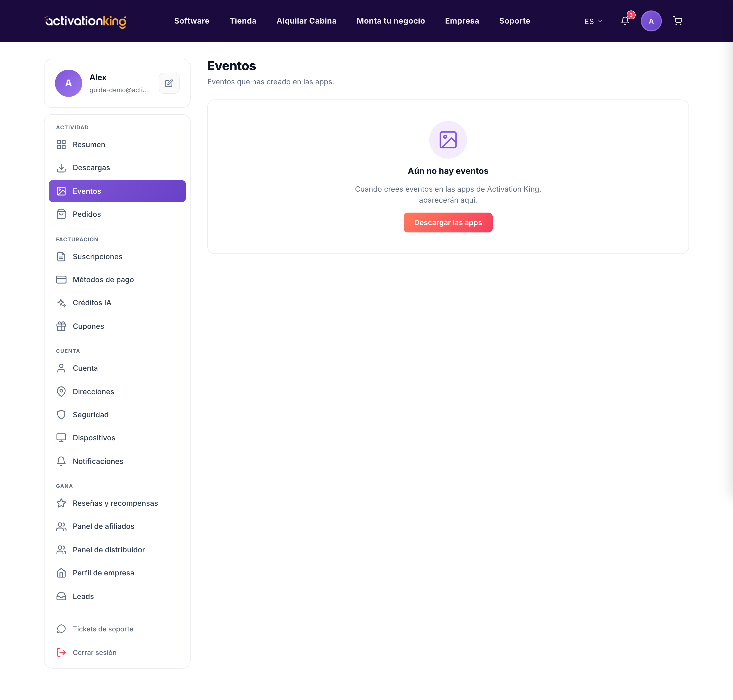Edit profile using the pencil icon
The height and width of the screenshot is (700, 733).
pos(169,83)
